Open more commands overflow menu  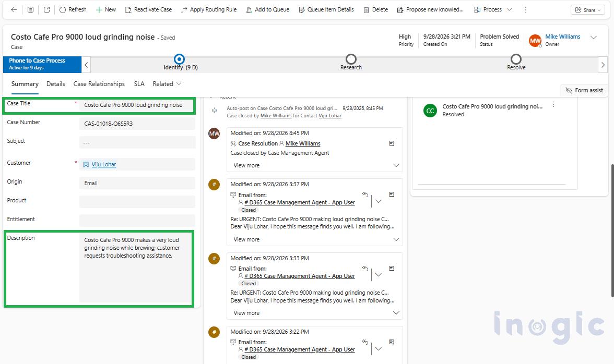click(525, 10)
